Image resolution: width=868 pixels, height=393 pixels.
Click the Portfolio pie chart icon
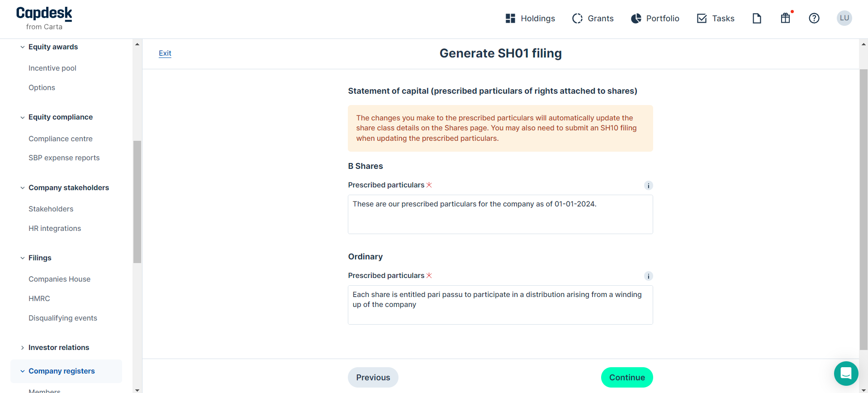coord(636,19)
